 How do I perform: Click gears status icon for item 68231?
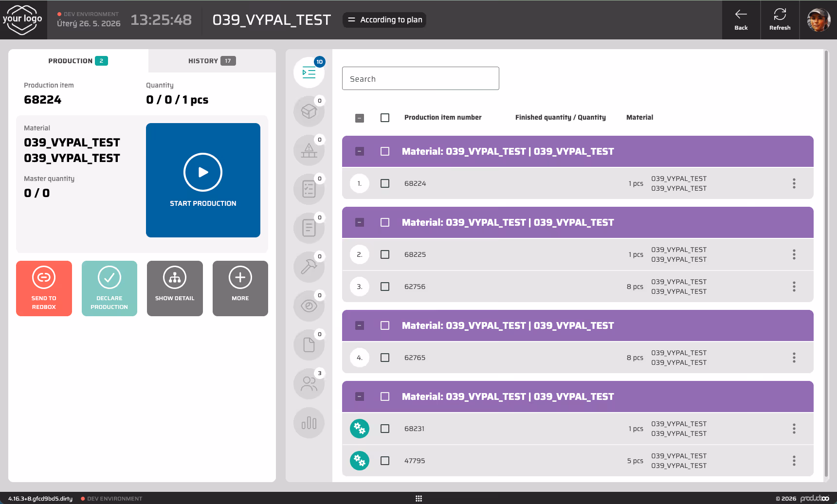(x=360, y=429)
